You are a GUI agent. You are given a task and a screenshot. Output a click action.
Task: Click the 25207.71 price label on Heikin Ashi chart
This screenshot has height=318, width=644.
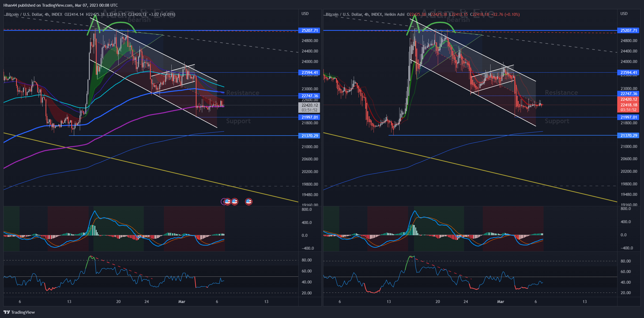628,31
